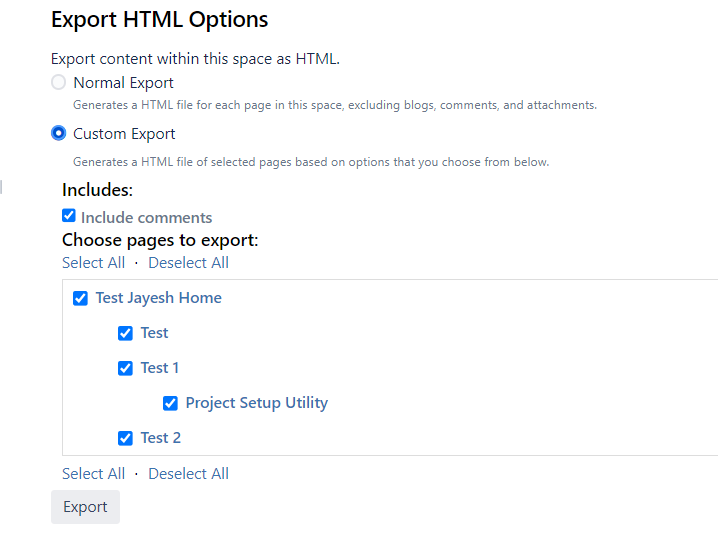
Task: Click the top Select All link
Action: coord(94,263)
